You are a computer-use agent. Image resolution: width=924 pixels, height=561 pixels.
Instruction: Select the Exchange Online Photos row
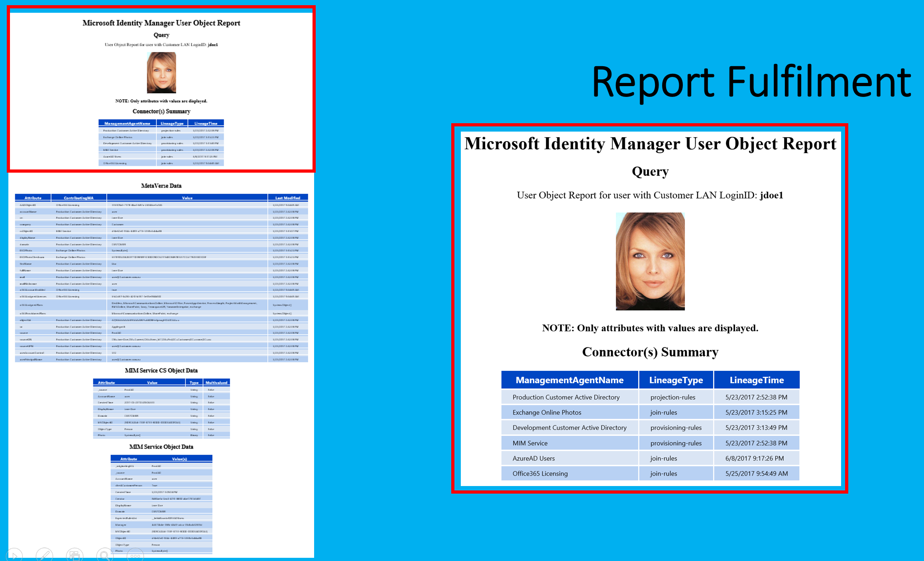click(x=547, y=412)
